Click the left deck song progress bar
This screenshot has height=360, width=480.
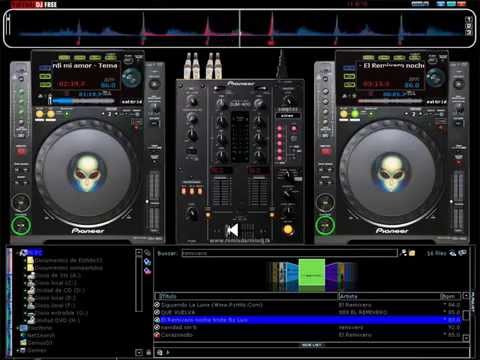point(82,101)
